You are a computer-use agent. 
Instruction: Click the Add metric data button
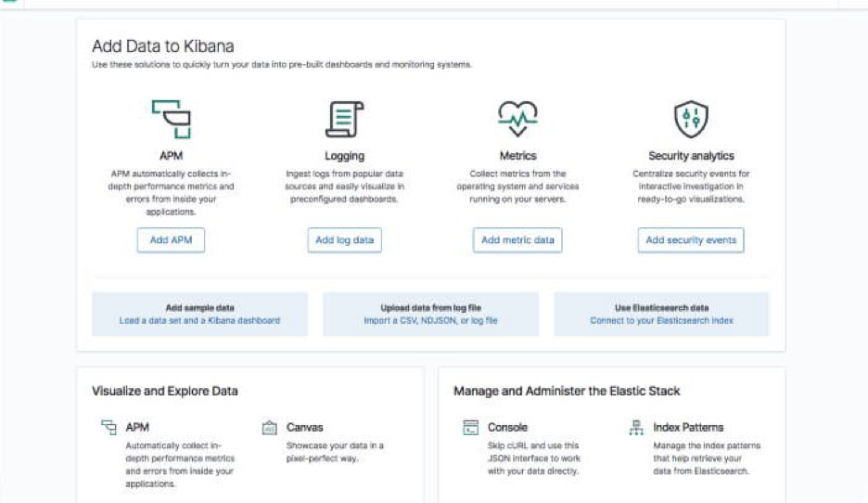[x=517, y=239]
